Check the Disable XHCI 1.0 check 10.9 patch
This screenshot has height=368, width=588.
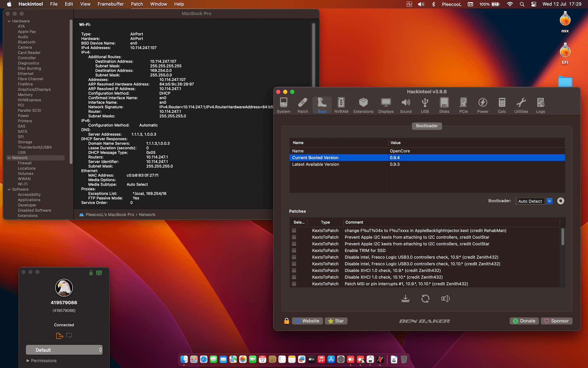click(x=294, y=270)
